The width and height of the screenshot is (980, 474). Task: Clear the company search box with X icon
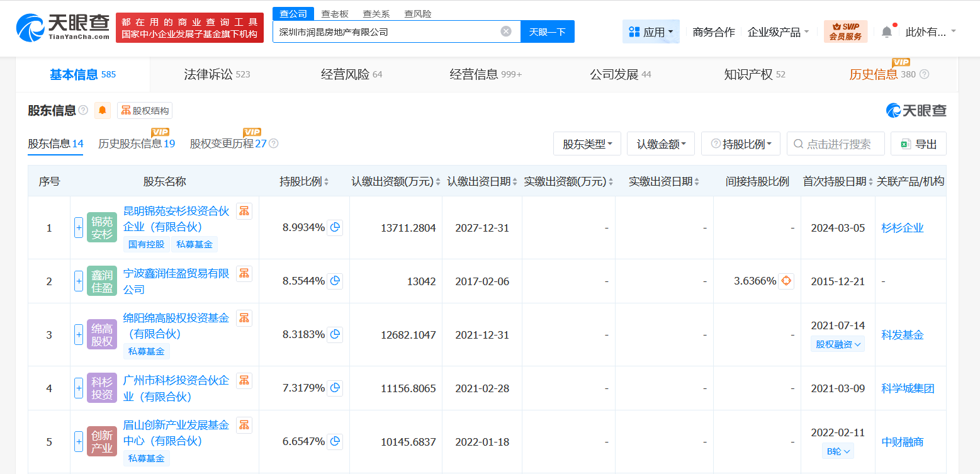tap(505, 31)
